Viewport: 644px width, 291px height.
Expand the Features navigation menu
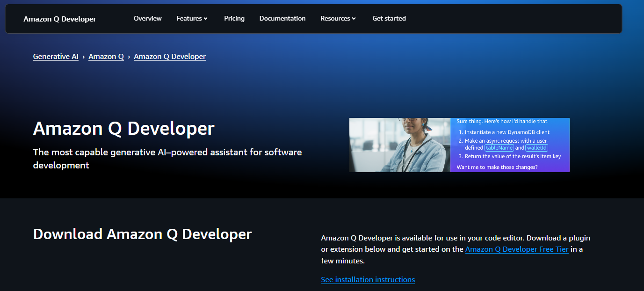point(189,19)
